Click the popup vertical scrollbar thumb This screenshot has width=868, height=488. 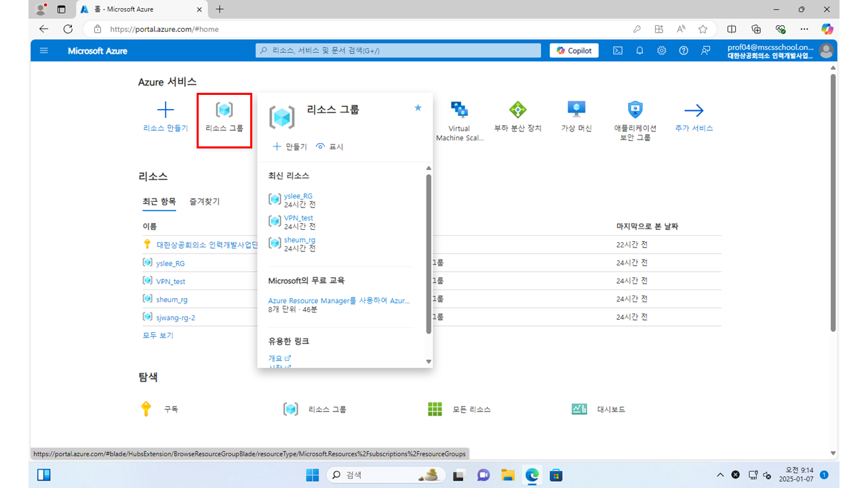(x=429, y=254)
